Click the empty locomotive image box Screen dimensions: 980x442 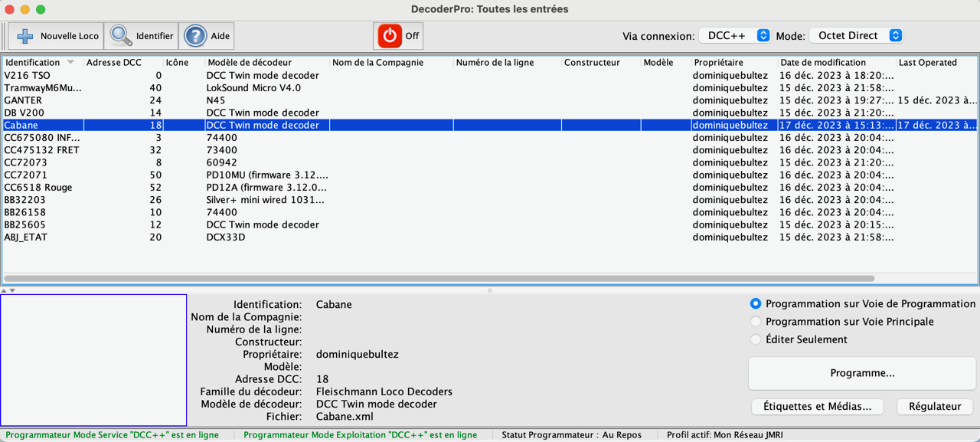tap(93, 360)
